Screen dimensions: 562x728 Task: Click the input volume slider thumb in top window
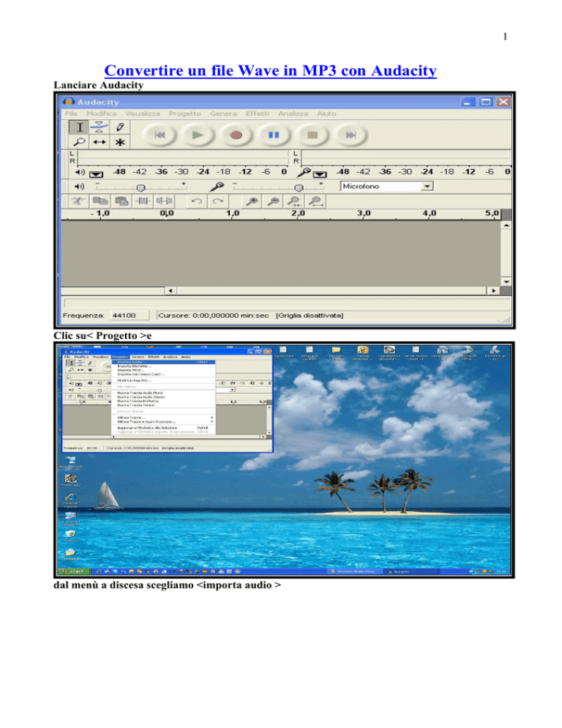pyautogui.click(x=299, y=187)
